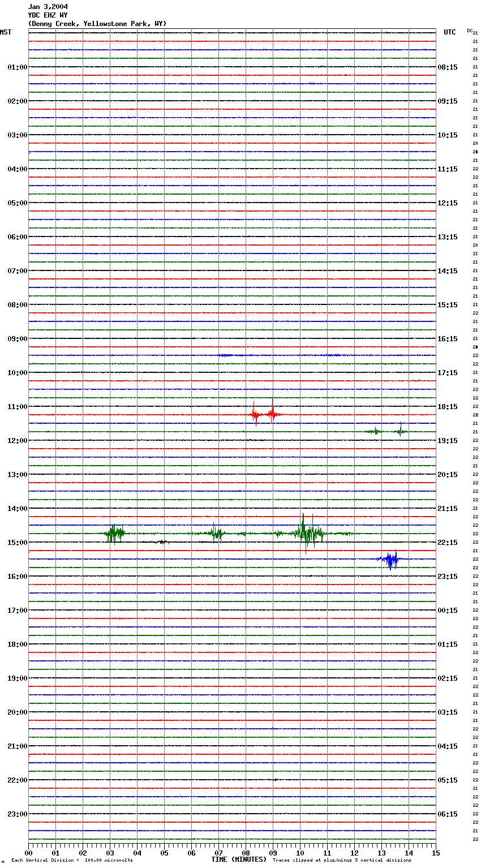Click the green event burst near minute 7
This screenshot has width=481, height=868.
[216, 534]
